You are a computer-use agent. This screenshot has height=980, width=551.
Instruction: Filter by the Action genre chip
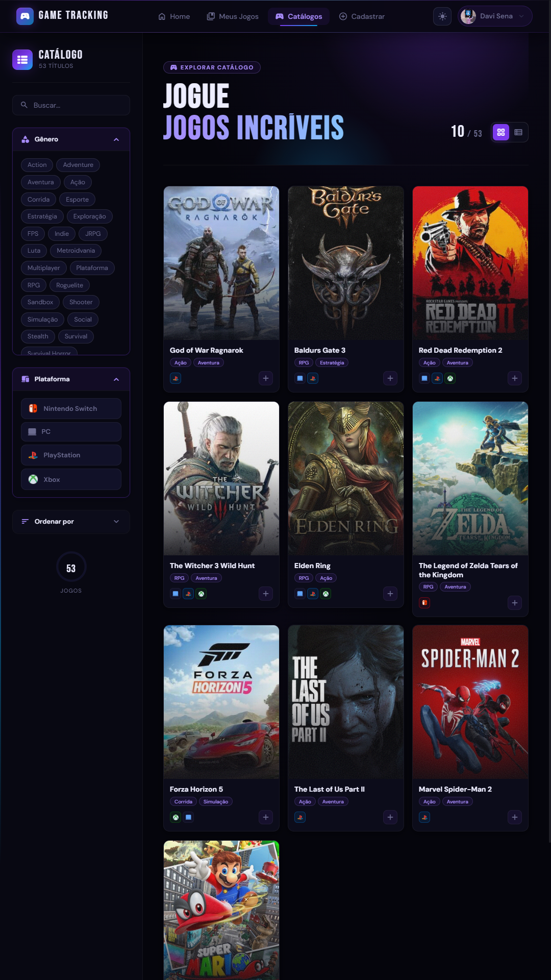(37, 165)
